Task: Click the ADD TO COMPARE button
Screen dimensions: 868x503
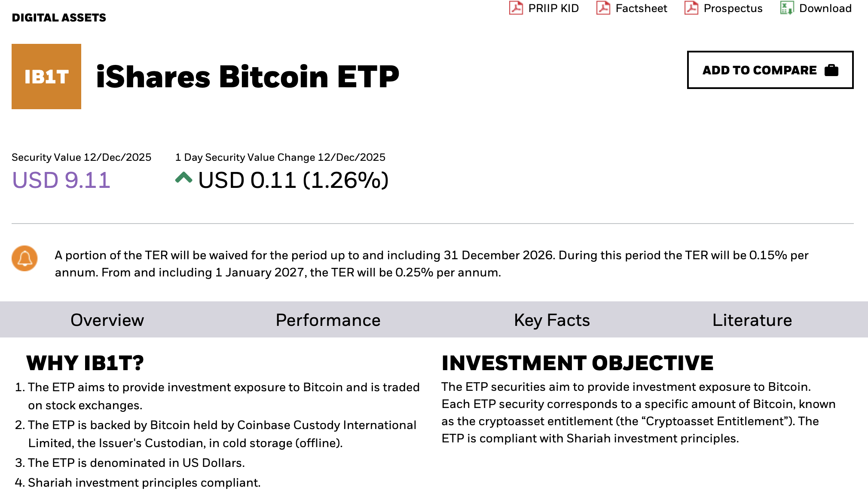Action: tap(770, 70)
